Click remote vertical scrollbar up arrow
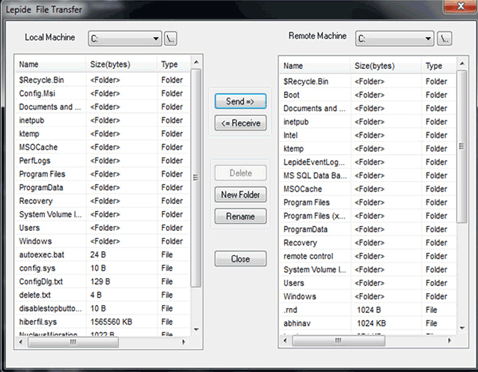 [462, 63]
